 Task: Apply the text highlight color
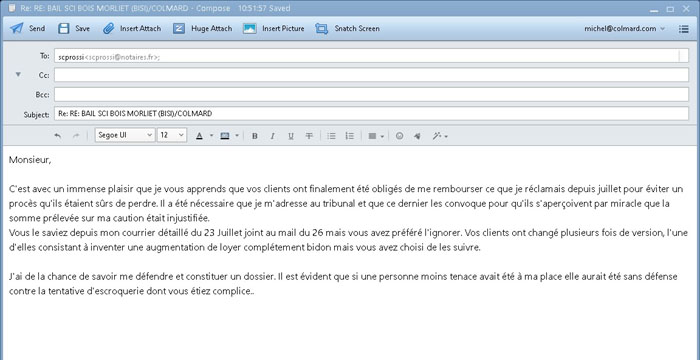[x=225, y=136]
